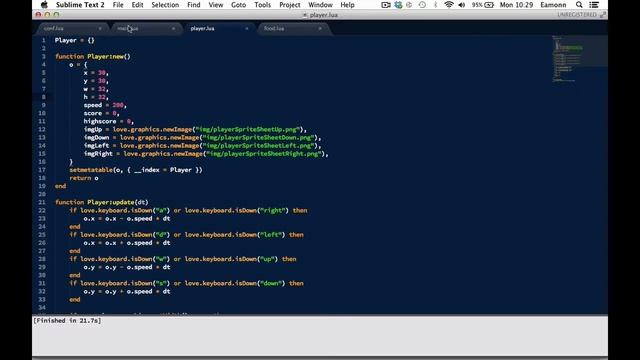Click 'playerSpriteSheetUp.png' string
This screenshot has height=360, width=640.
247,129
